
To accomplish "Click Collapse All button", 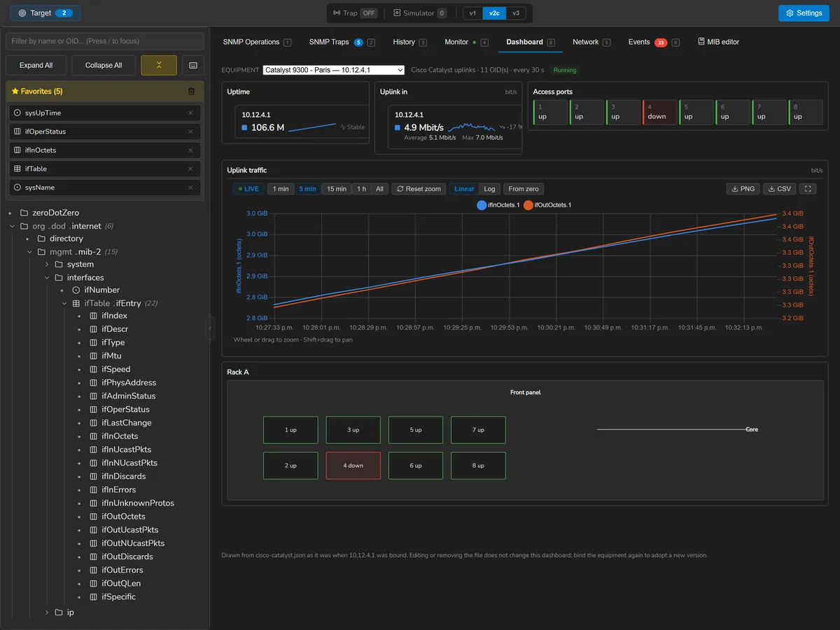I will (x=104, y=65).
